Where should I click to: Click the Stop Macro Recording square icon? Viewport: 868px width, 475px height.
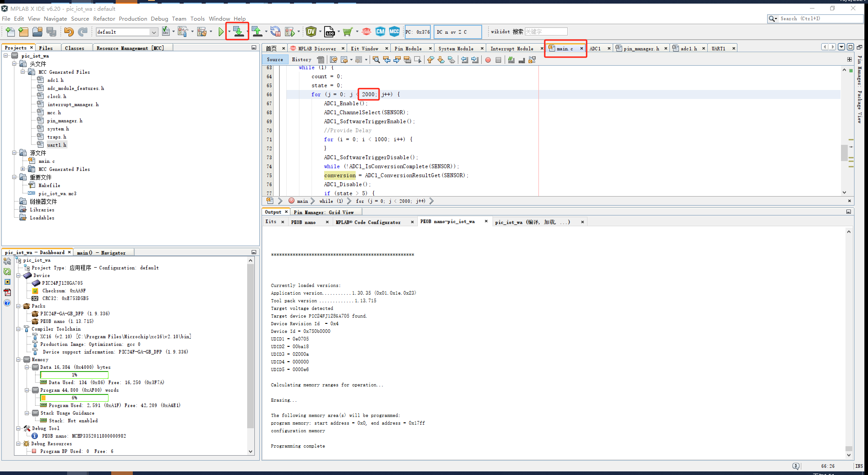[498, 60]
